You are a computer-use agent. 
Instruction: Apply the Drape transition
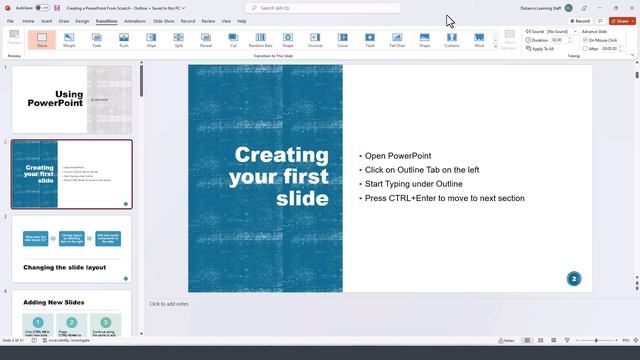424,40
